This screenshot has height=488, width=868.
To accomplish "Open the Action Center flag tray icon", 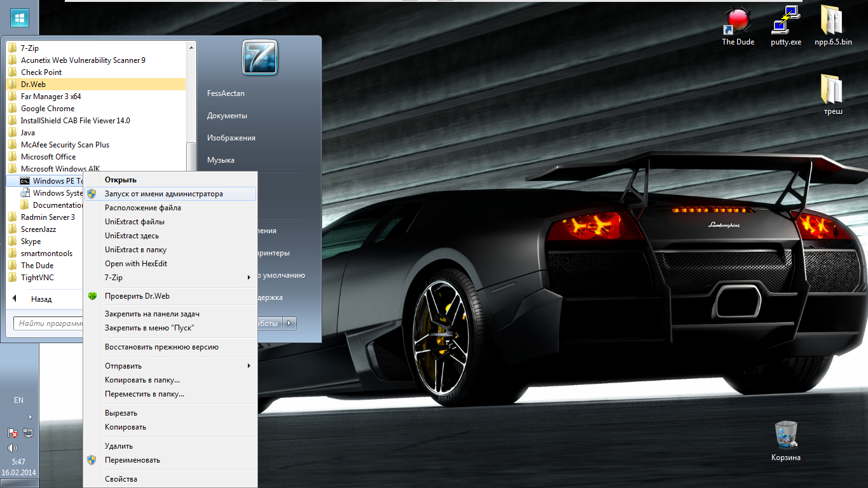I will point(12,433).
